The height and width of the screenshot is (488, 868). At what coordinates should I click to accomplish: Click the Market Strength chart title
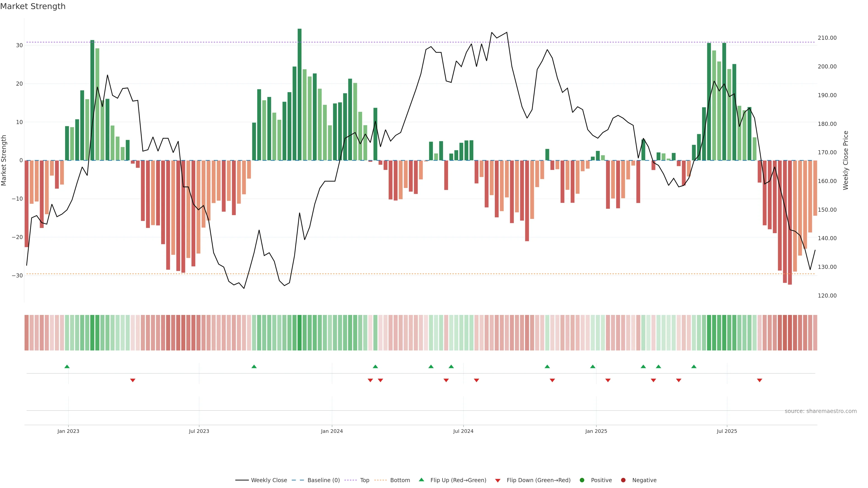(33, 6)
